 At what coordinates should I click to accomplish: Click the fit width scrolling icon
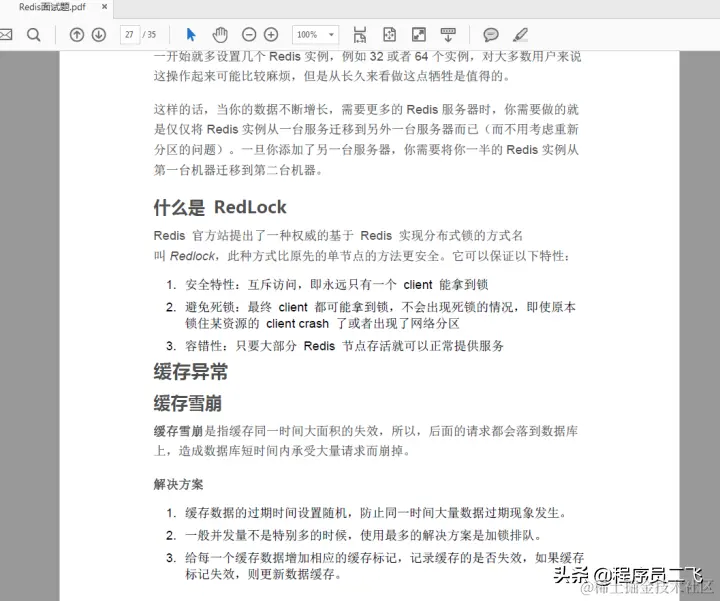pos(360,34)
